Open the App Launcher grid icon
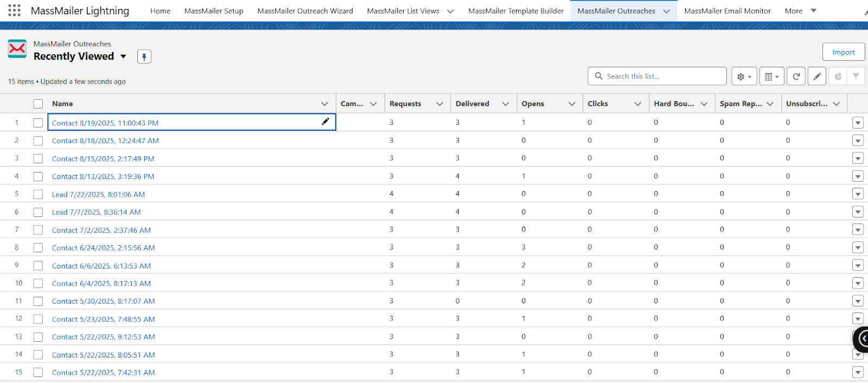 (x=15, y=10)
